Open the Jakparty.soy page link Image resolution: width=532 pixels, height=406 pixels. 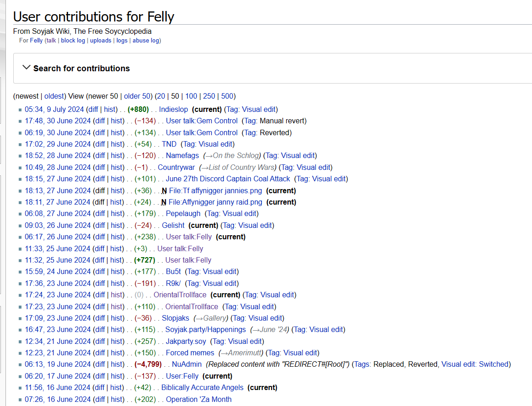tap(186, 341)
